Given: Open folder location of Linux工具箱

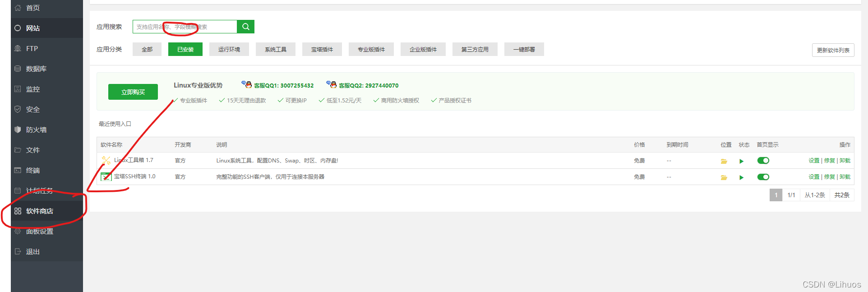Looking at the screenshot, I should point(724,161).
